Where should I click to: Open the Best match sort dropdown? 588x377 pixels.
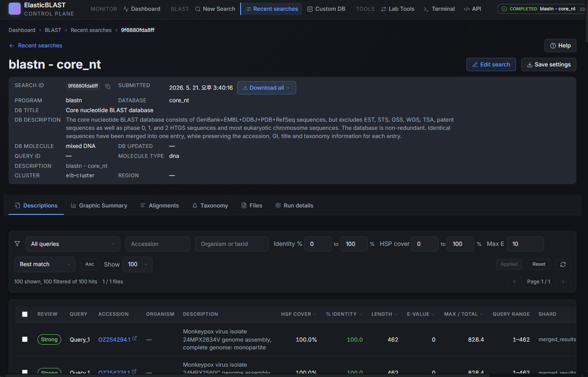(x=45, y=264)
